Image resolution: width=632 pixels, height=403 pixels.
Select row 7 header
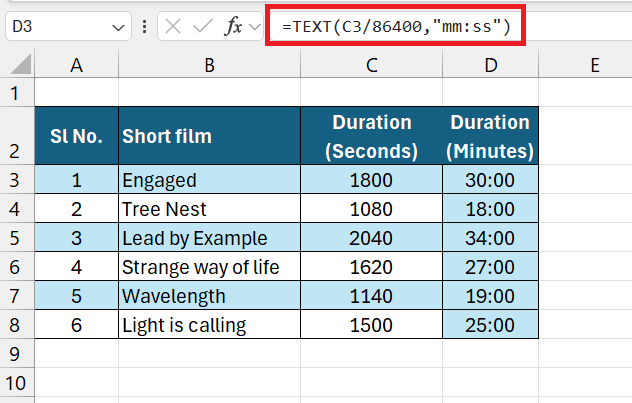pos(15,296)
